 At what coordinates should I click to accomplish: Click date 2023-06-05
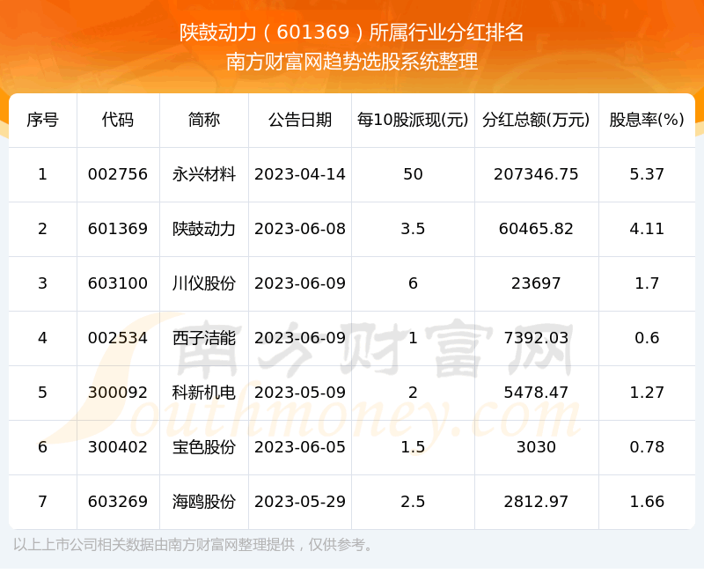point(300,447)
